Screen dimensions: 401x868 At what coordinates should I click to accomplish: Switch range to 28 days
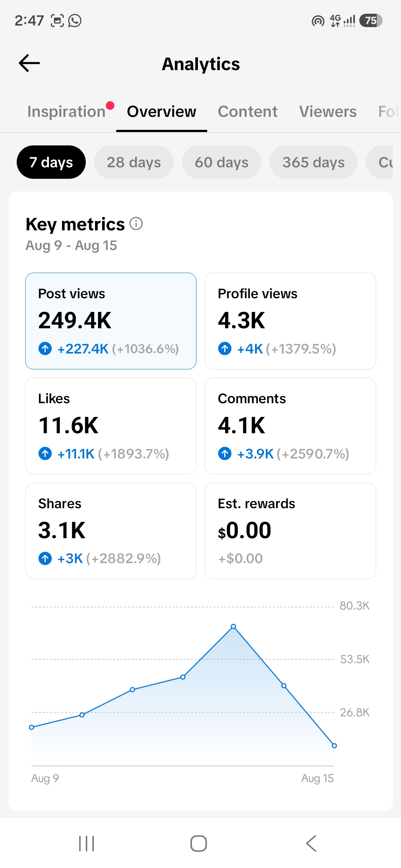134,162
